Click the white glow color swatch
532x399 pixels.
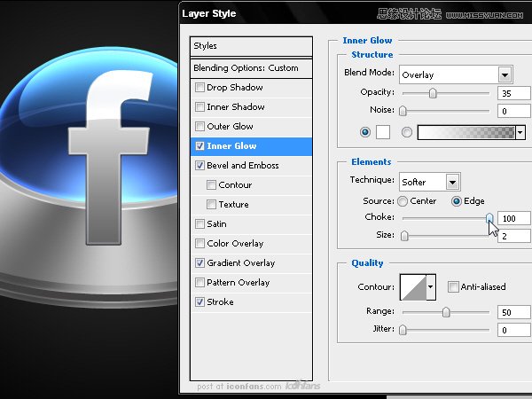pyautogui.click(x=383, y=132)
